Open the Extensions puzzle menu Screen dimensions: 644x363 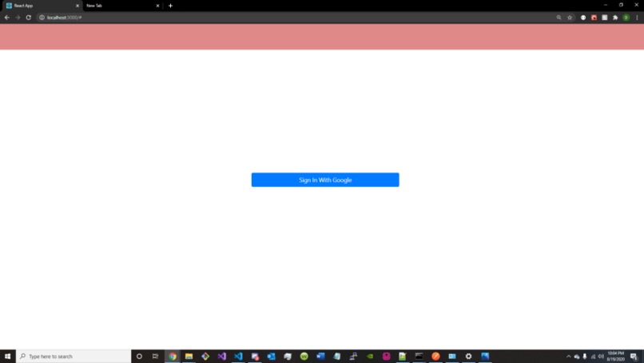pos(615,18)
